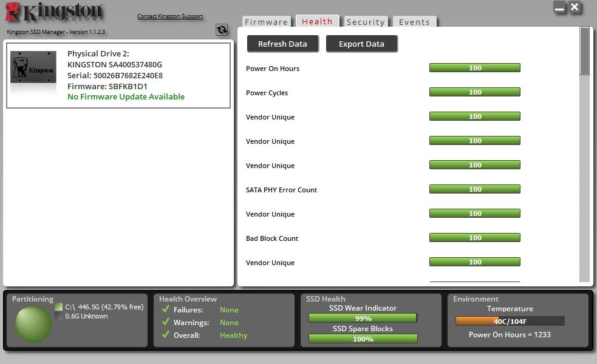Click the Refresh Data button

282,44
